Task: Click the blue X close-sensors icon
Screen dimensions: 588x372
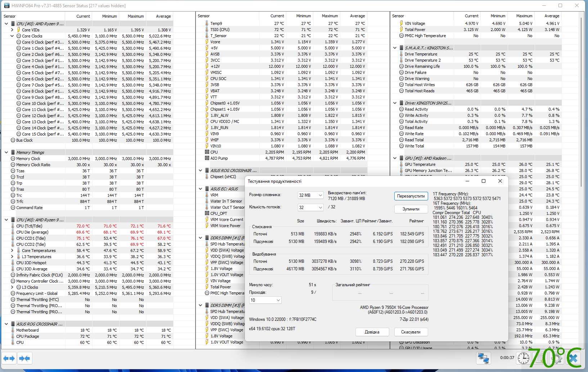Action: 573,358
